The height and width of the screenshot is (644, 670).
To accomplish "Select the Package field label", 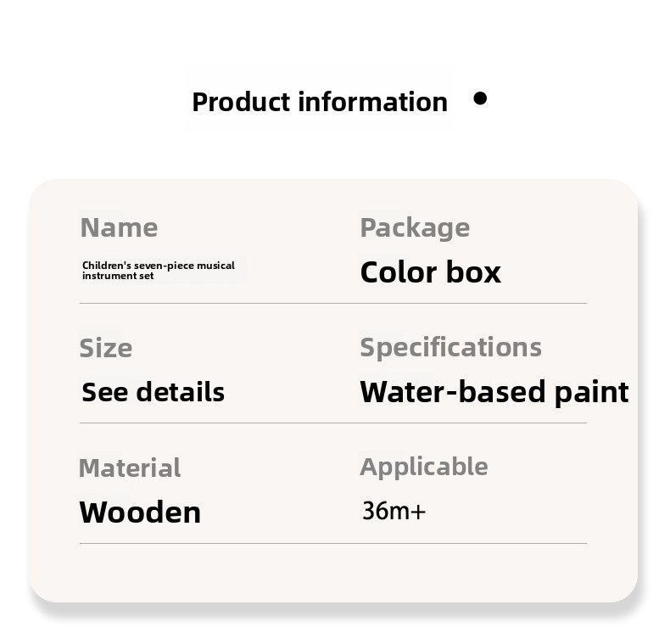I will pos(415,227).
